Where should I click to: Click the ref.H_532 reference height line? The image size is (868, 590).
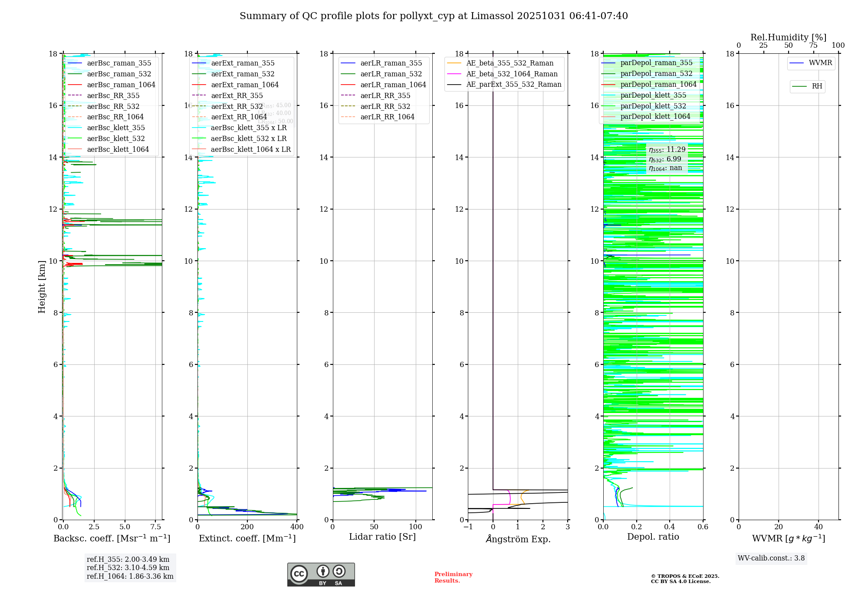pos(128,567)
